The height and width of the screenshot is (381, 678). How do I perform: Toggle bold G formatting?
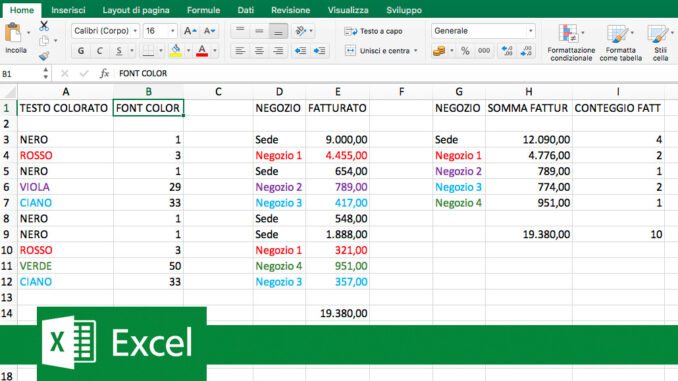(81, 51)
